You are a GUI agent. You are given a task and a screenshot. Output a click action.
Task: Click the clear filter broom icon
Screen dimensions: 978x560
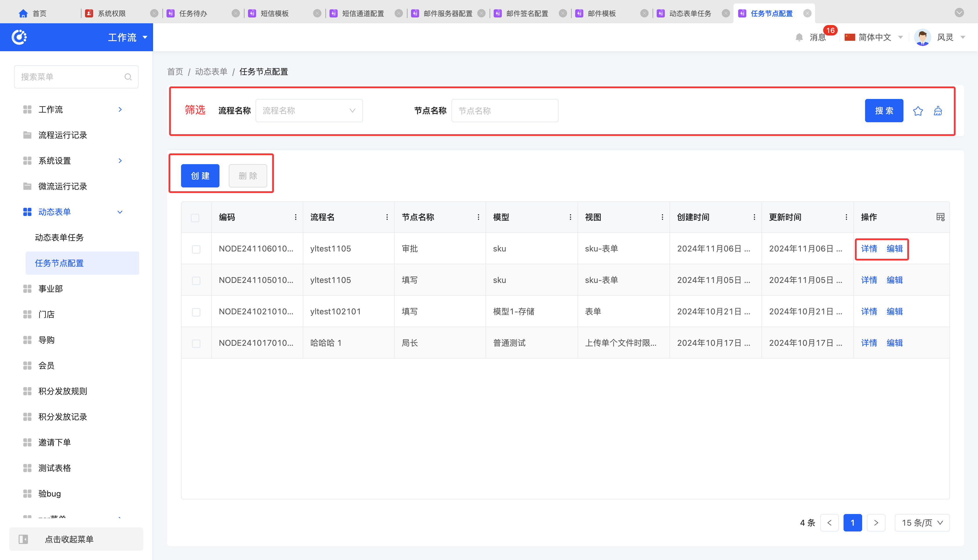(x=938, y=111)
